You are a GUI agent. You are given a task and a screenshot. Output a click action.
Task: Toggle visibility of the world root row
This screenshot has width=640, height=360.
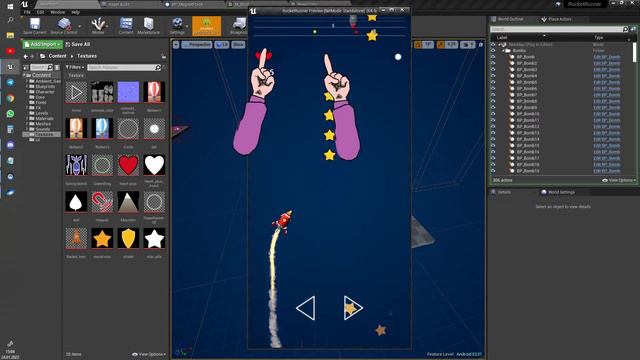coord(493,44)
